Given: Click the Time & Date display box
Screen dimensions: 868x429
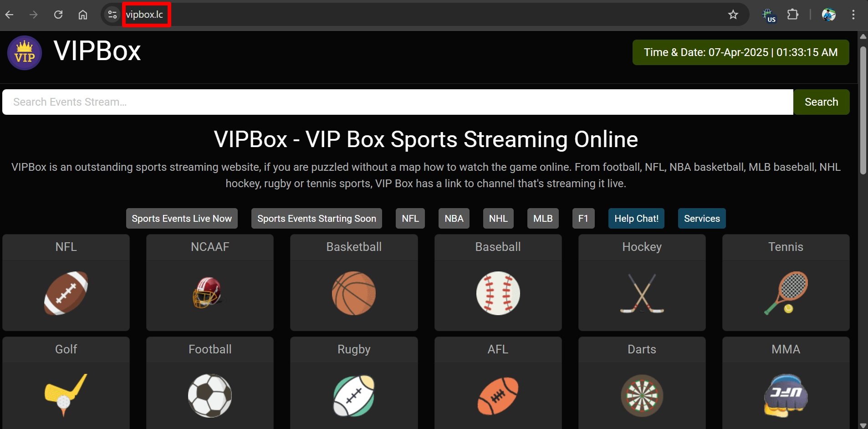Looking at the screenshot, I should tap(741, 52).
